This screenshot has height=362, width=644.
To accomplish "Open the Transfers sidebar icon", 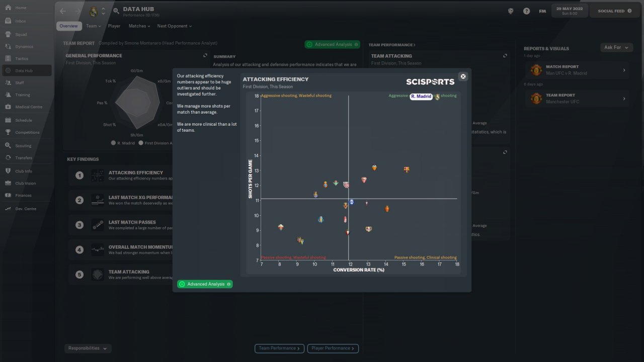I will coord(8,157).
